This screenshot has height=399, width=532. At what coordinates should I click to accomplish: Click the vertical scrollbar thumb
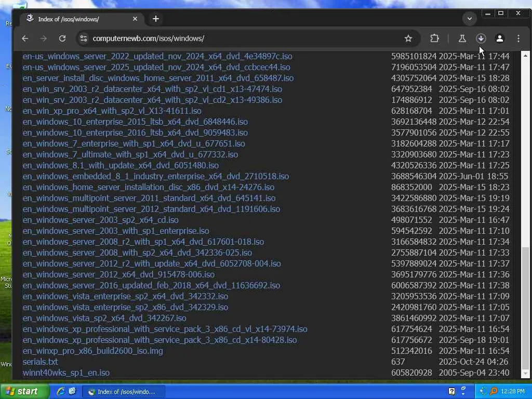(526, 308)
